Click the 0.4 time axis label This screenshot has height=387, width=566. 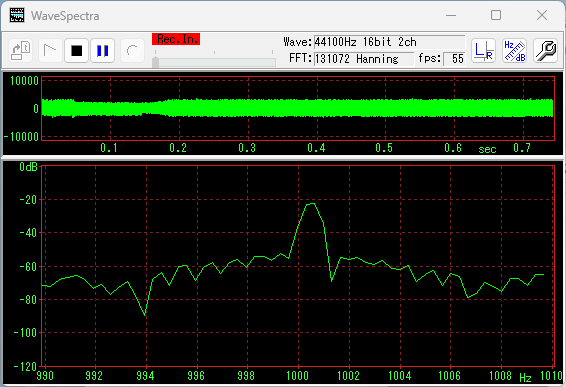pos(316,148)
